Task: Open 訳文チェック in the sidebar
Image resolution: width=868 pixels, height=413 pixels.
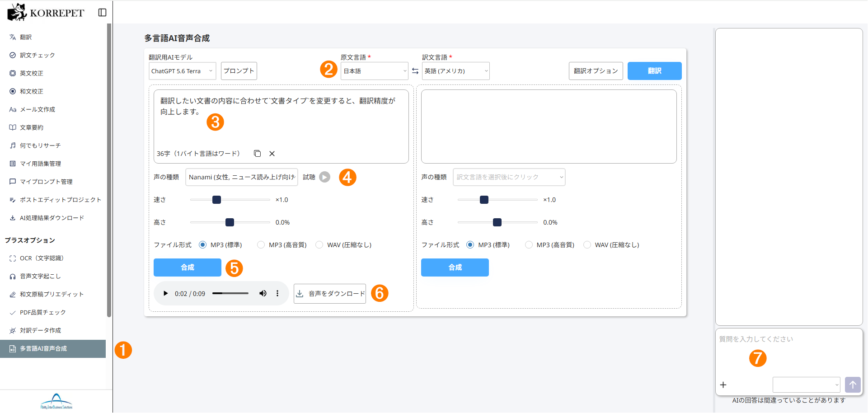Action: point(53,55)
